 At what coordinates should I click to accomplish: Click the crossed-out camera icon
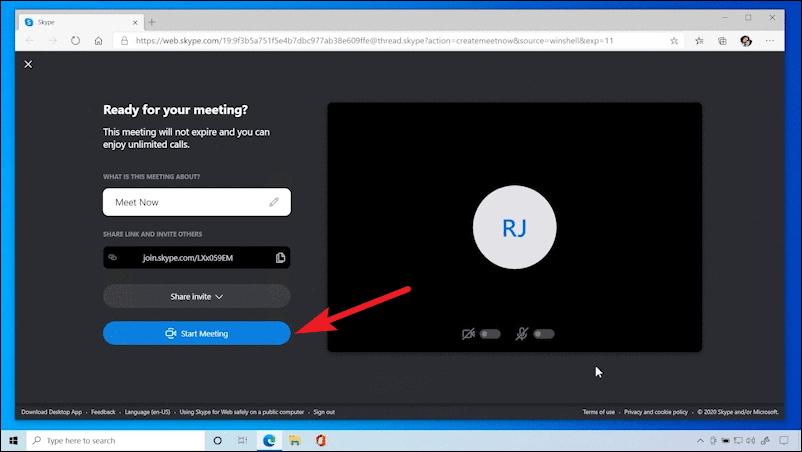pyautogui.click(x=468, y=334)
